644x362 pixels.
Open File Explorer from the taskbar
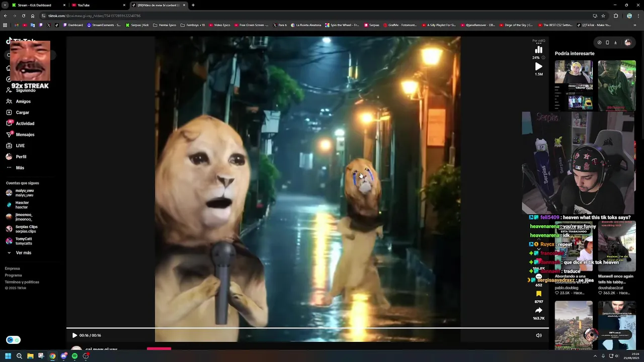[x=30, y=356]
